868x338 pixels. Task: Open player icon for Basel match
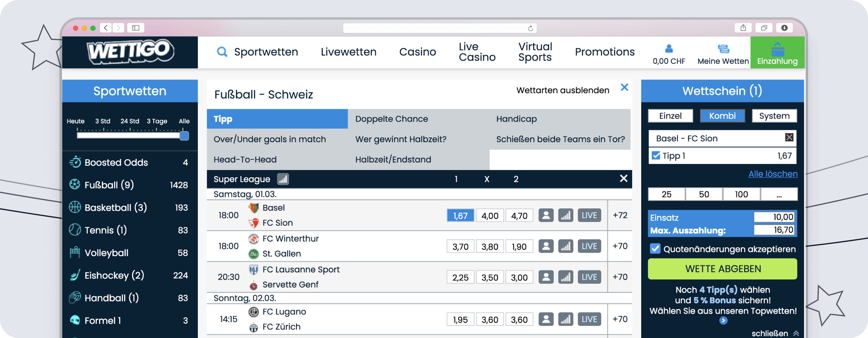tap(546, 215)
